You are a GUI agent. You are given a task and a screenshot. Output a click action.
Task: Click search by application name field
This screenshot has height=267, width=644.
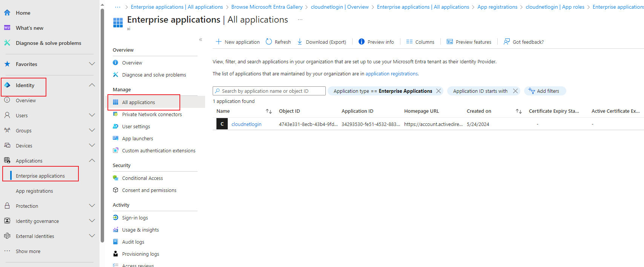tap(269, 91)
